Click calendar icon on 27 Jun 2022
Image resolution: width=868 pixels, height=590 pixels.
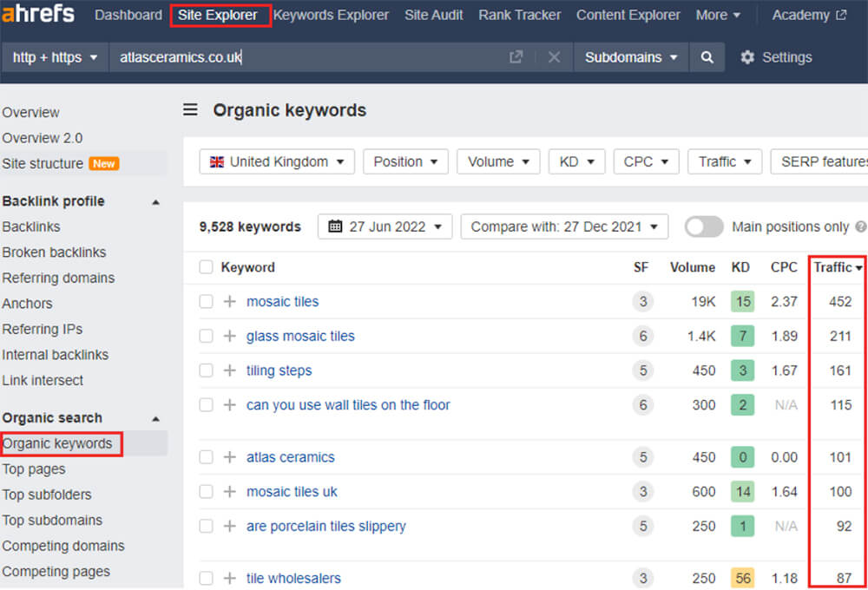[335, 226]
